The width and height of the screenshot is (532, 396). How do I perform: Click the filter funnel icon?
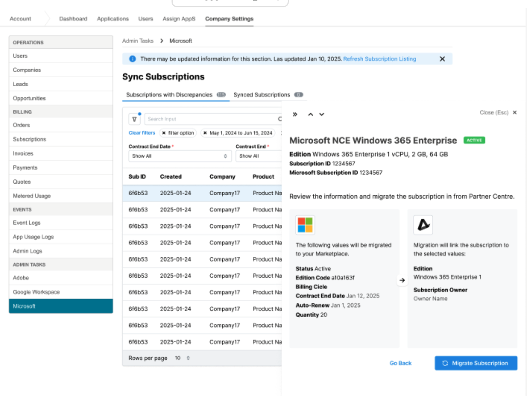[134, 119]
